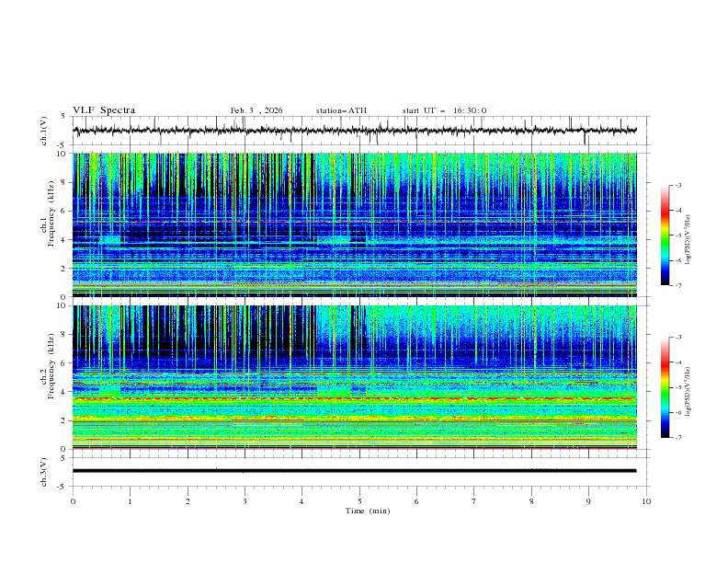Click the "ch.3(V)" axis label
Screen dimensions: 728x563
pyautogui.click(x=44, y=472)
